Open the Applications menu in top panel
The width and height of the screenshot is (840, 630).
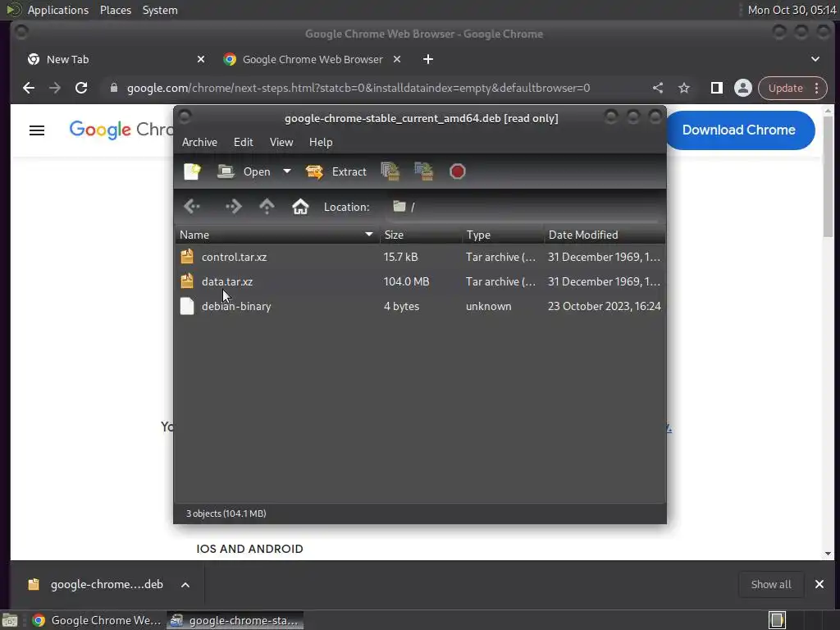(x=58, y=10)
